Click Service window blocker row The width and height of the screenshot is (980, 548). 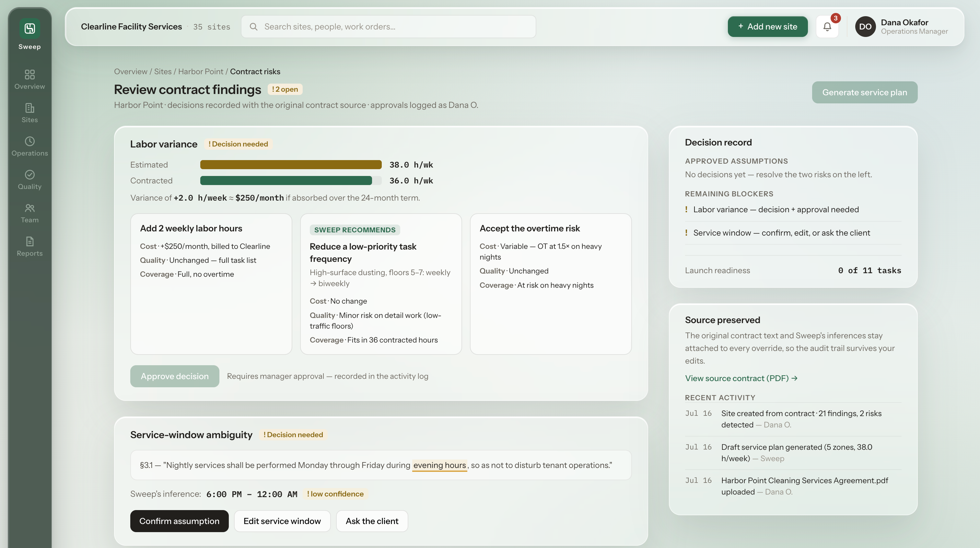pyautogui.click(x=793, y=233)
